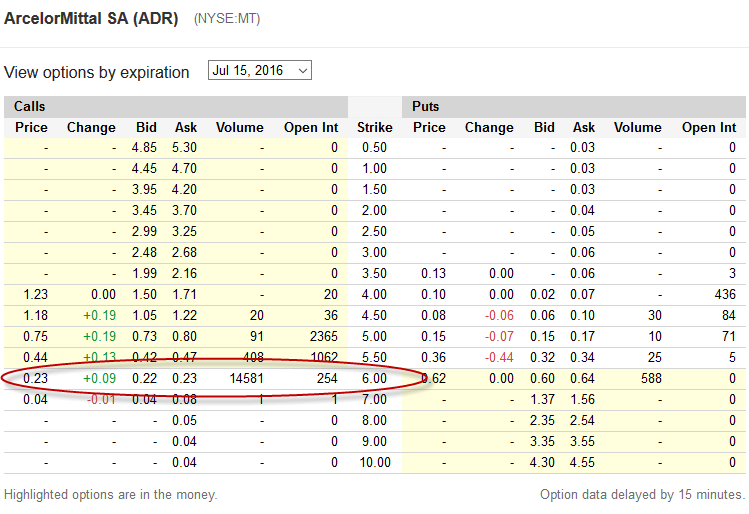Select strike 0.50 cell
Screen dimensions: 749x514
coord(374,148)
